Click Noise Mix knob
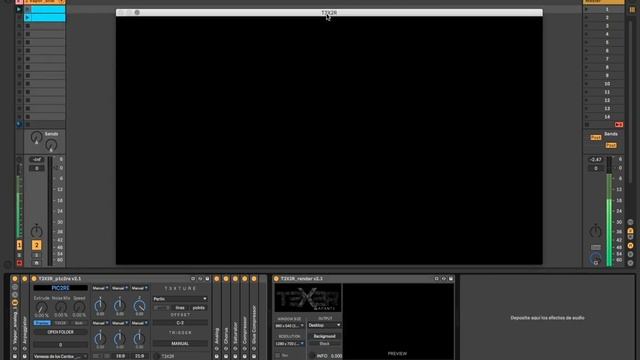 click(61, 307)
